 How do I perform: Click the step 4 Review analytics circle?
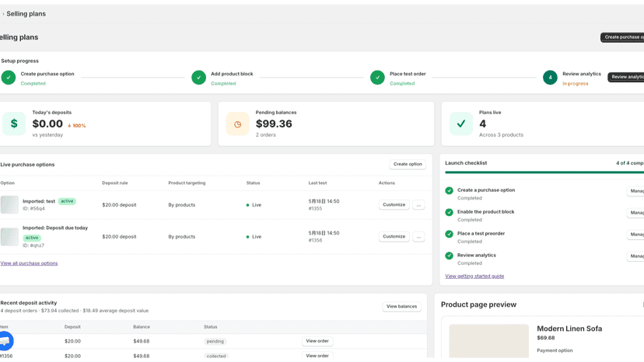pyautogui.click(x=550, y=77)
